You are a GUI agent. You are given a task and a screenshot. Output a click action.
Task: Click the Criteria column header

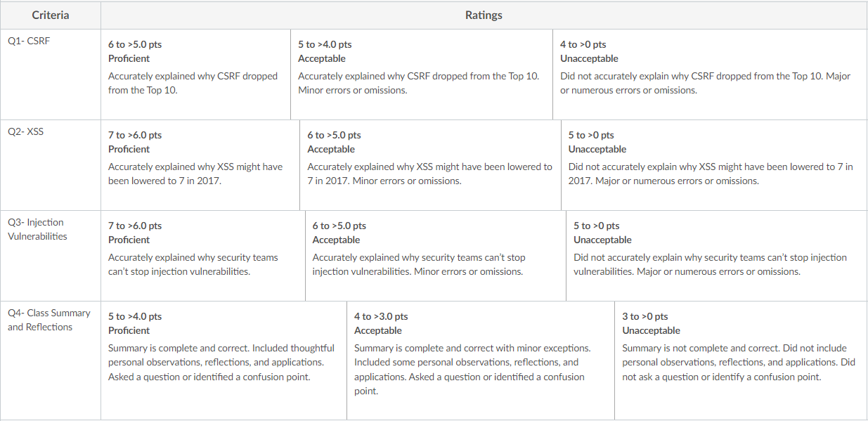51,15
